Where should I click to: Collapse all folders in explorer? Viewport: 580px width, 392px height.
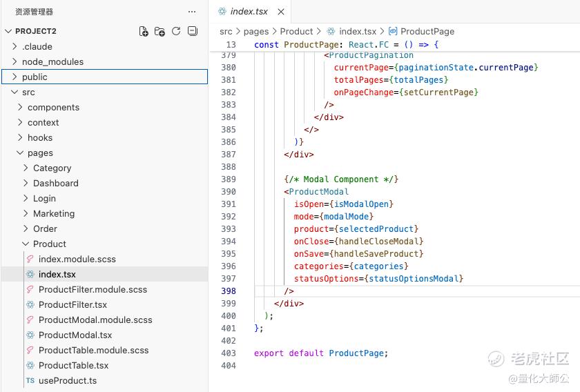193,31
